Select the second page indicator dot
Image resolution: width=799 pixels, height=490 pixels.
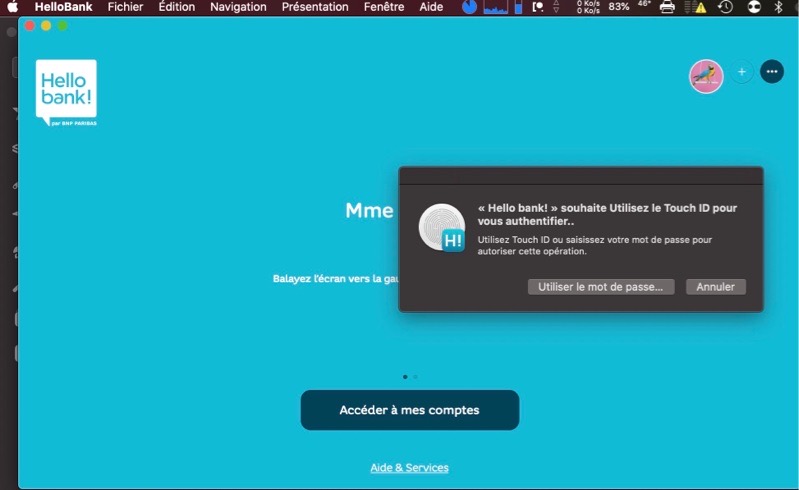[x=415, y=377]
